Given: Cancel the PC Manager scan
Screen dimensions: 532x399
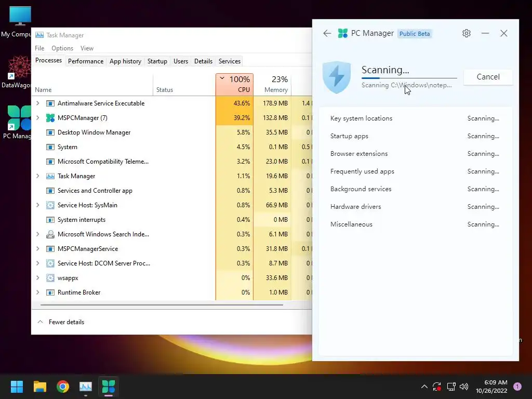Looking at the screenshot, I should click(488, 77).
